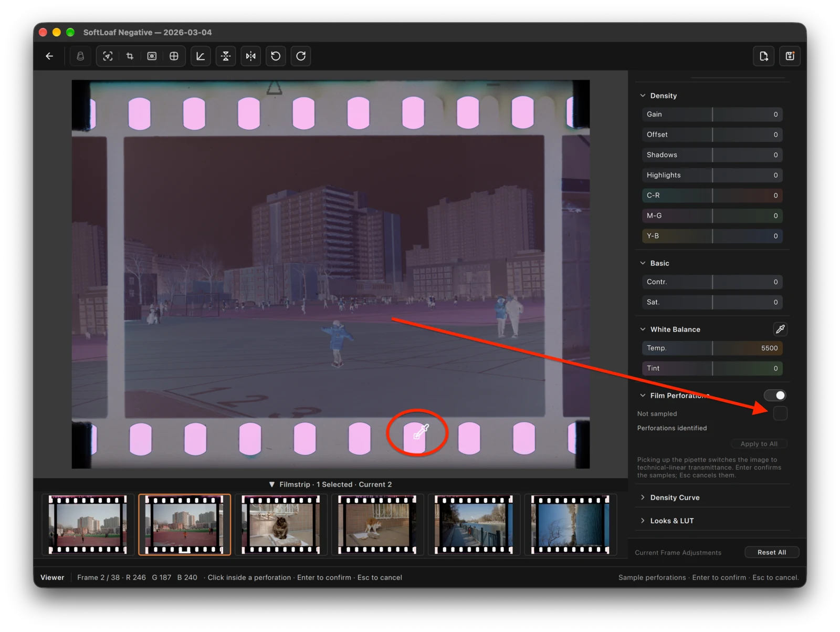Image resolution: width=840 pixels, height=632 pixels.
Task: Click the Shadows slider
Action: point(712,155)
